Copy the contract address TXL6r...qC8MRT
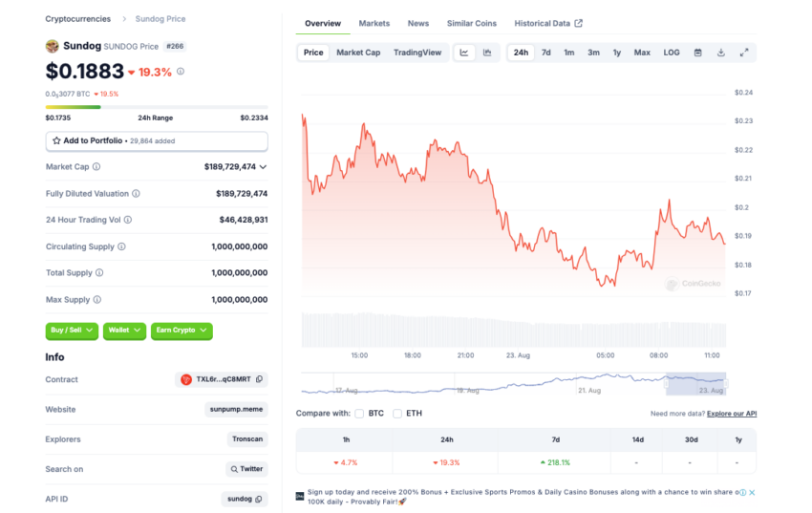The image size is (812, 513). (260, 379)
